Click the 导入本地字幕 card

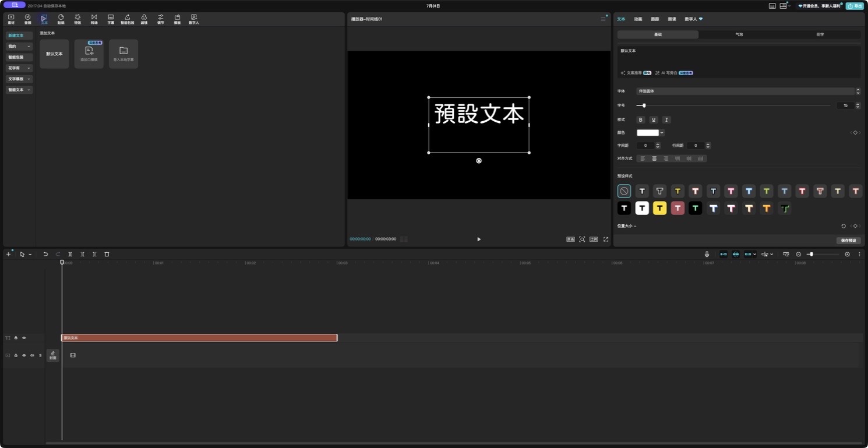(x=124, y=54)
